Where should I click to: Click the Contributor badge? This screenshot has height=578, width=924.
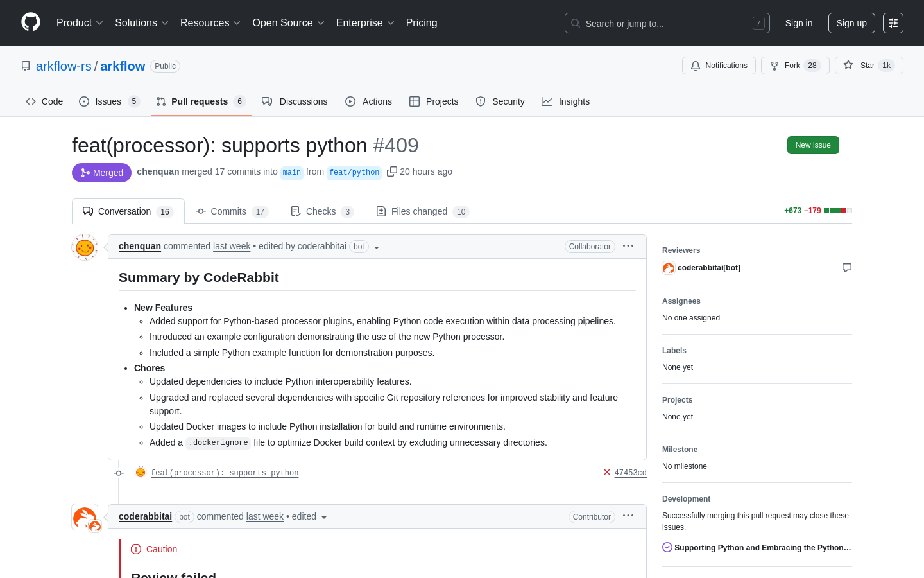tap(592, 517)
